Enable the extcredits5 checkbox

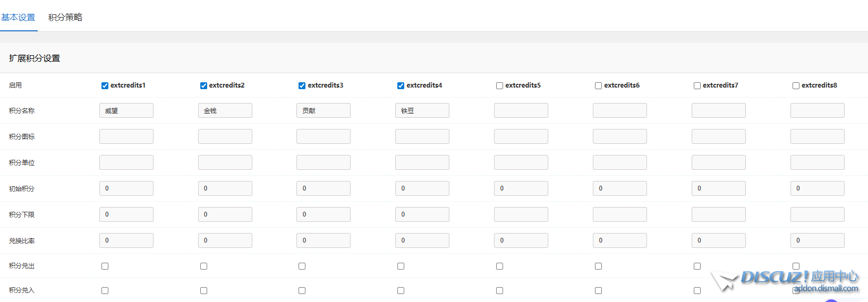pos(499,85)
